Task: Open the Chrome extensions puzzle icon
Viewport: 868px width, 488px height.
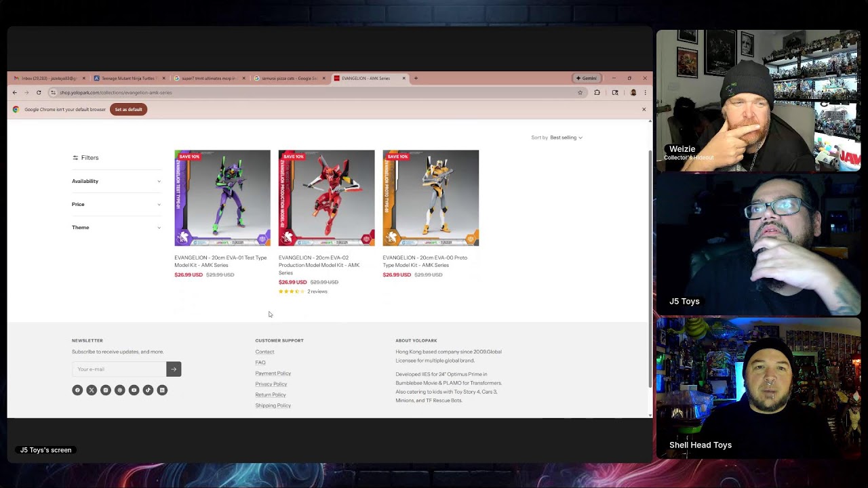Action: [x=597, y=92]
